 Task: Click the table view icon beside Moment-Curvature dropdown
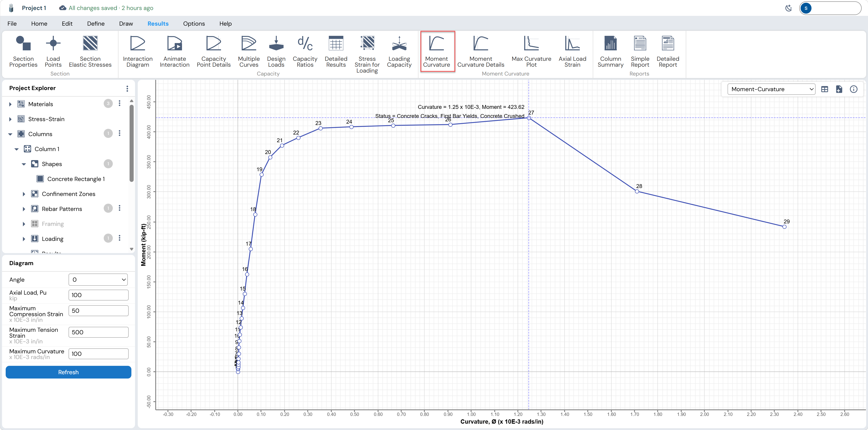(824, 89)
